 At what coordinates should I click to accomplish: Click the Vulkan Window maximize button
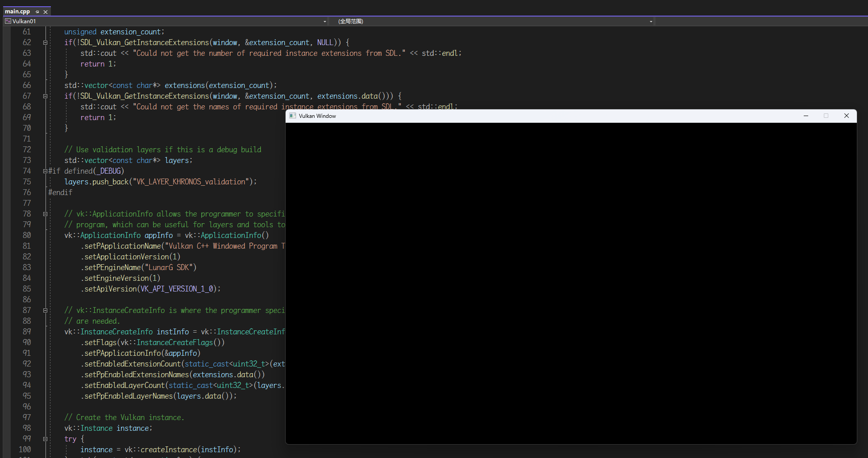826,116
